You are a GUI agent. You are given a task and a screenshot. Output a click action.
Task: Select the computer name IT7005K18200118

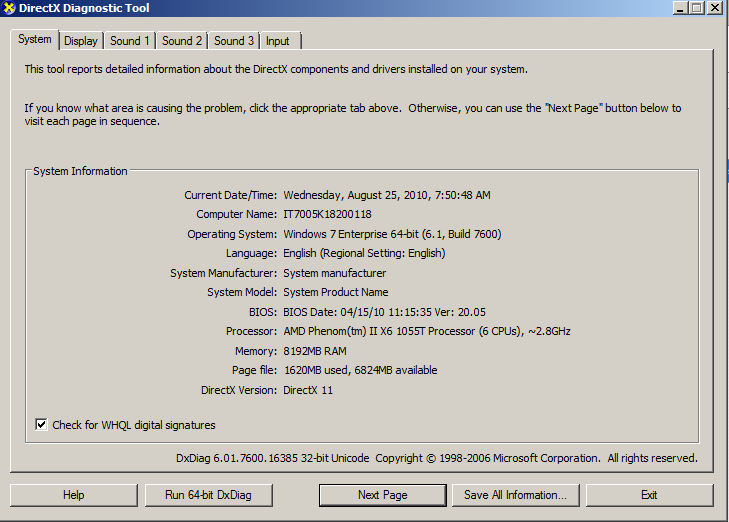pos(327,214)
